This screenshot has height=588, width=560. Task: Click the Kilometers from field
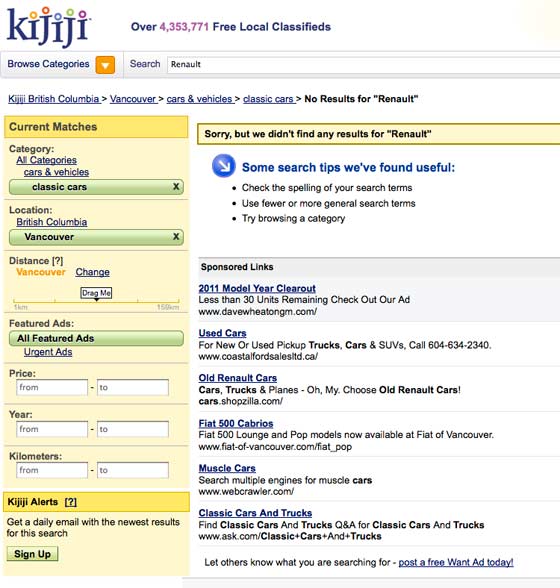coord(52,470)
